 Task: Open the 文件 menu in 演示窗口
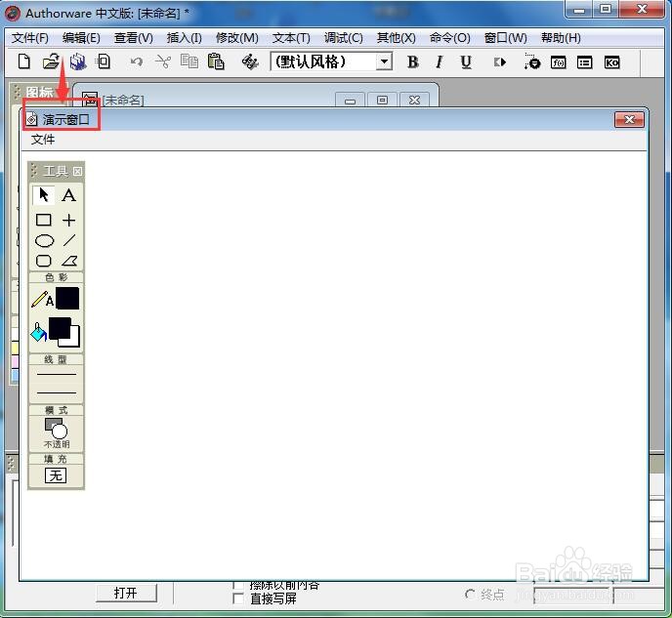43,140
